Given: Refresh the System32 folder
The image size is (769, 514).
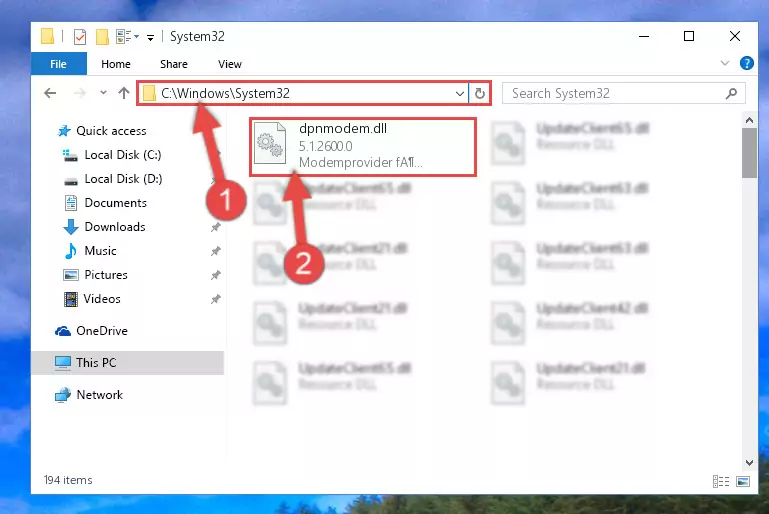Looking at the screenshot, I should point(480,93).
